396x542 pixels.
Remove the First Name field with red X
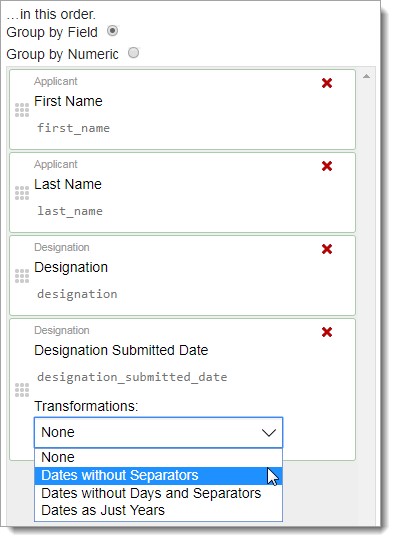pos(327,83)
